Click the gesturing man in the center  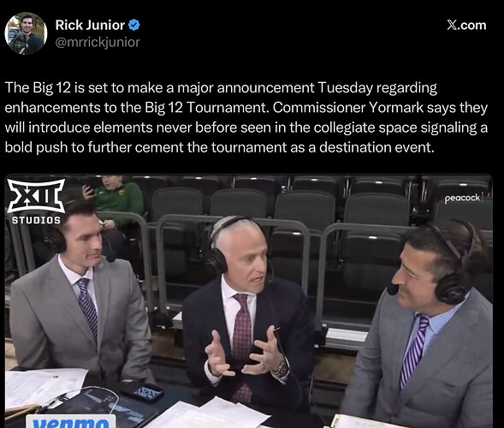pyautogui.click(x=247, y=315)
